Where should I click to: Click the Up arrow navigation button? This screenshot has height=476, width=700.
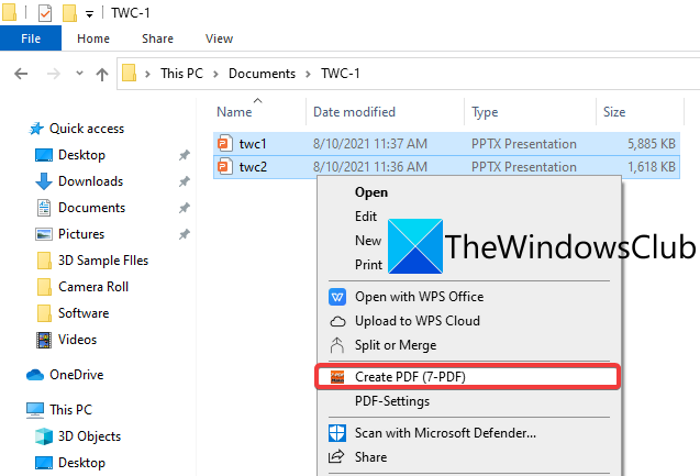[101, 74]
